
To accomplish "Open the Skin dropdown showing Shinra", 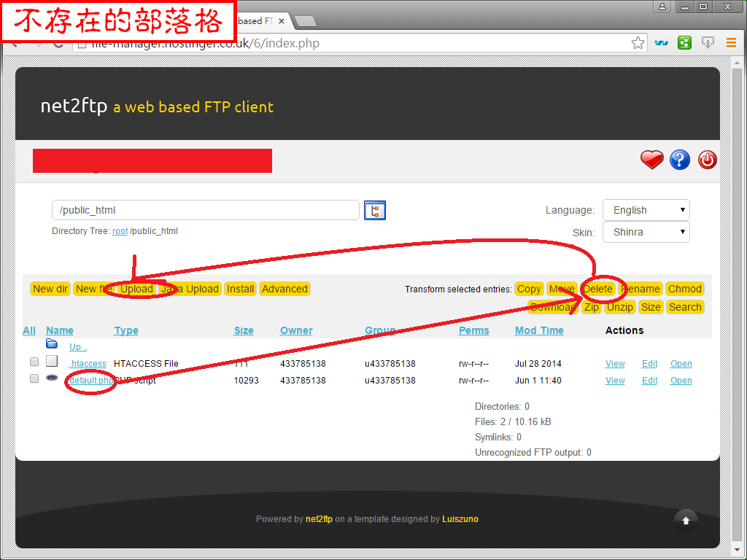I will pyautogui.click(x=646, y=232).
